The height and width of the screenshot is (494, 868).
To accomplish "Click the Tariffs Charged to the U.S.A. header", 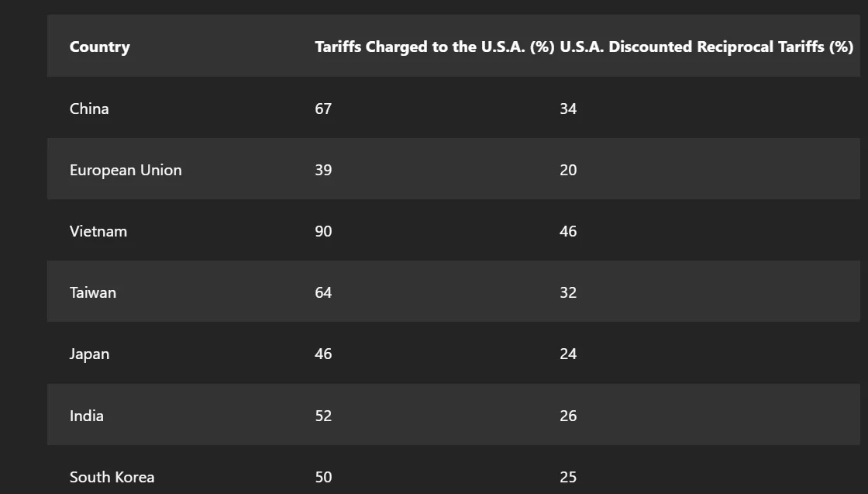I will [434, 47].
